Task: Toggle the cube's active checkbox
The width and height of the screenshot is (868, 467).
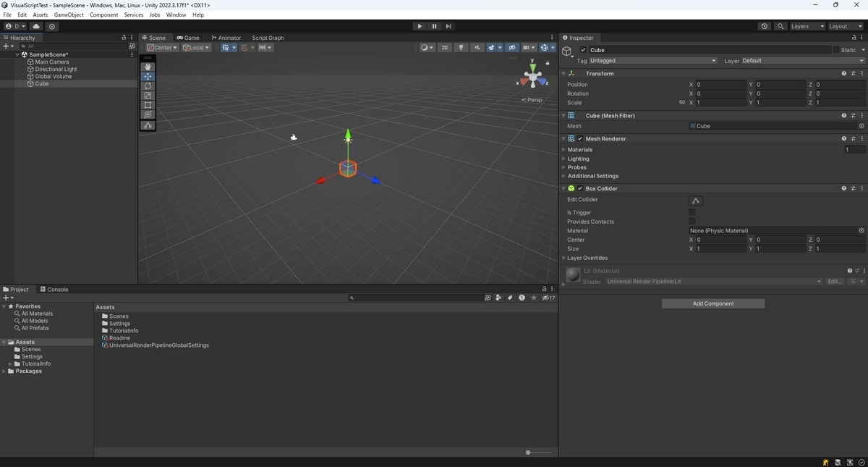Action: pyautogui.click(x=583, y=50)
